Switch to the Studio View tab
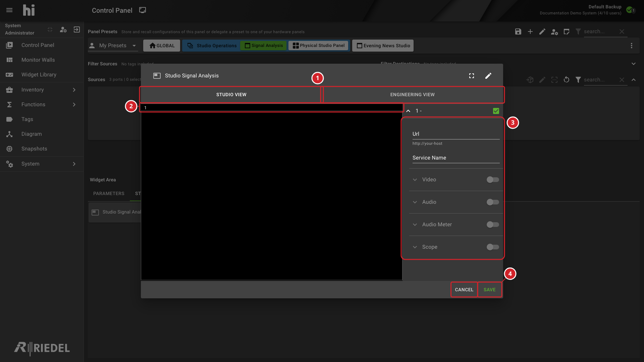The height and width of the screenshot is (362, 644). tap(231, 95)
